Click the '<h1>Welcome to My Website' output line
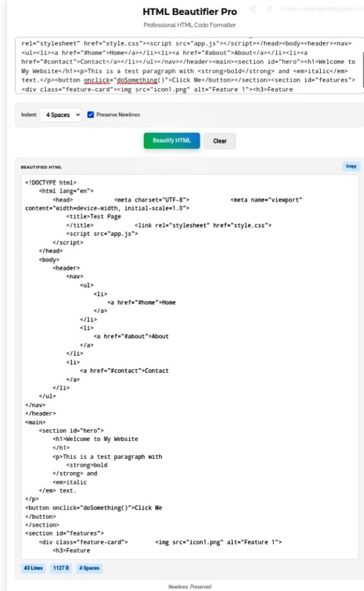 (95, 439)
